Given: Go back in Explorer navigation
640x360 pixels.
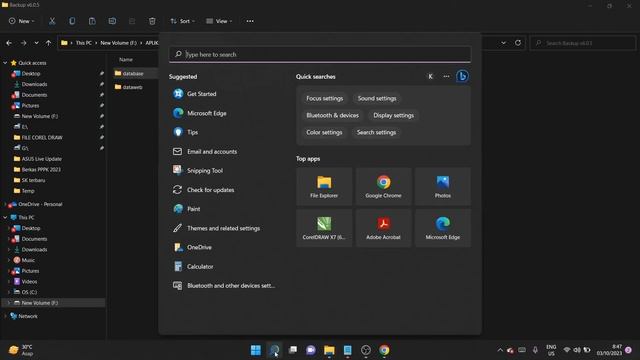Looking at the screenshot, I should pos(9,43).
